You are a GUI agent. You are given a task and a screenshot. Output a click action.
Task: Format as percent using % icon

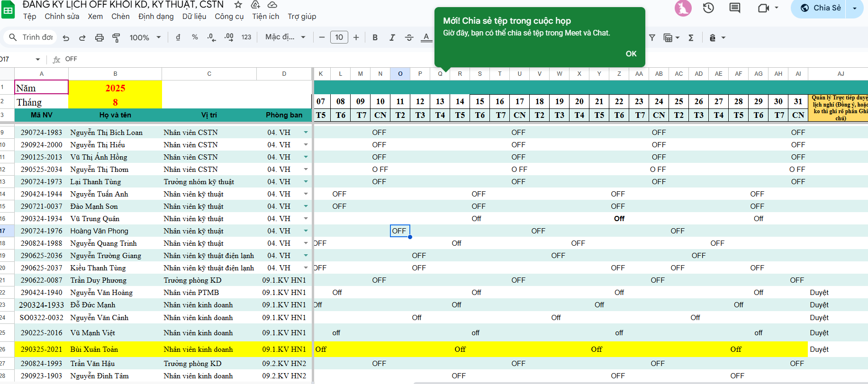(x=195, y=37)
